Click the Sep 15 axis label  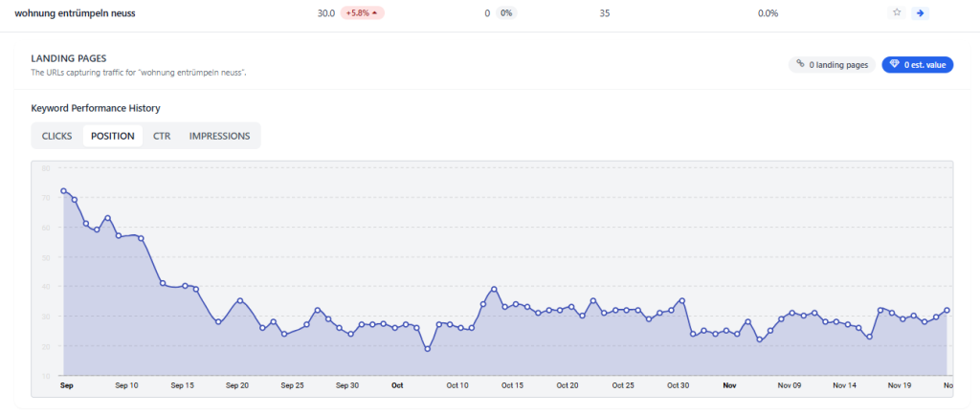181,386
